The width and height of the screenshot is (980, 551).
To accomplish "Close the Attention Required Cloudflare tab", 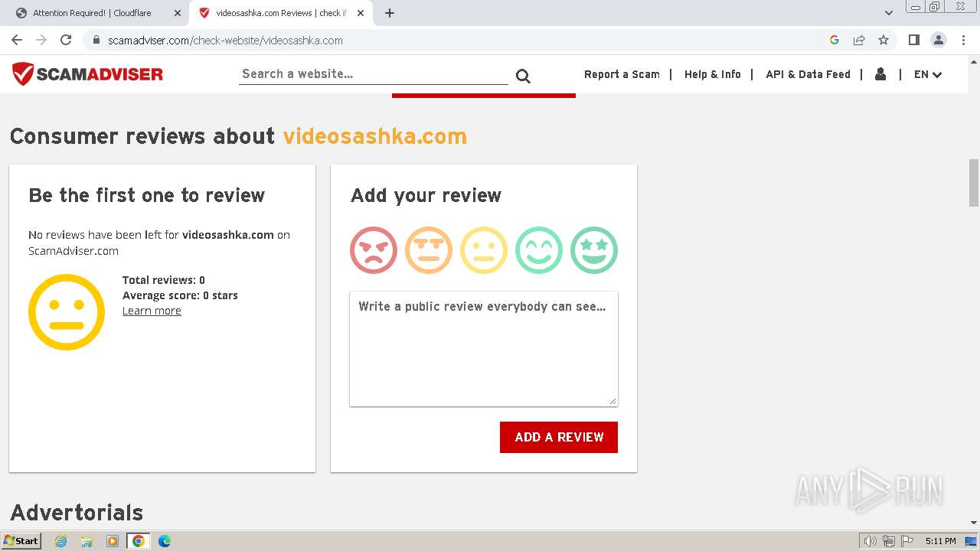I will (178, 13).
